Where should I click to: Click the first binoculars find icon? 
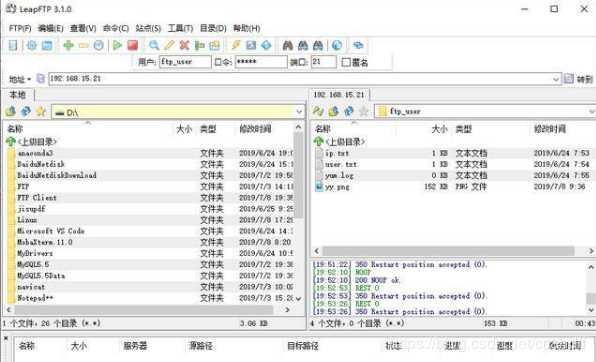coord(288,45)
